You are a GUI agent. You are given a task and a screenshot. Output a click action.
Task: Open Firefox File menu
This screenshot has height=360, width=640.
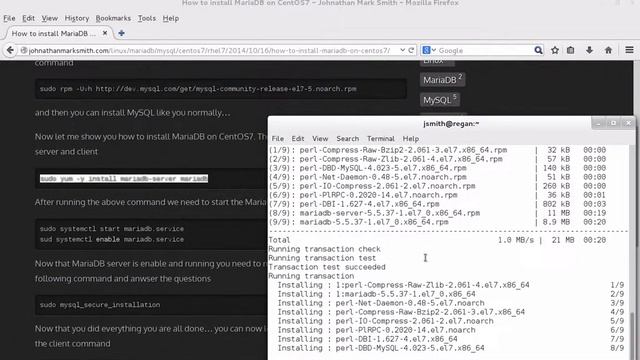pyautogui.click(x=9, y=18)
